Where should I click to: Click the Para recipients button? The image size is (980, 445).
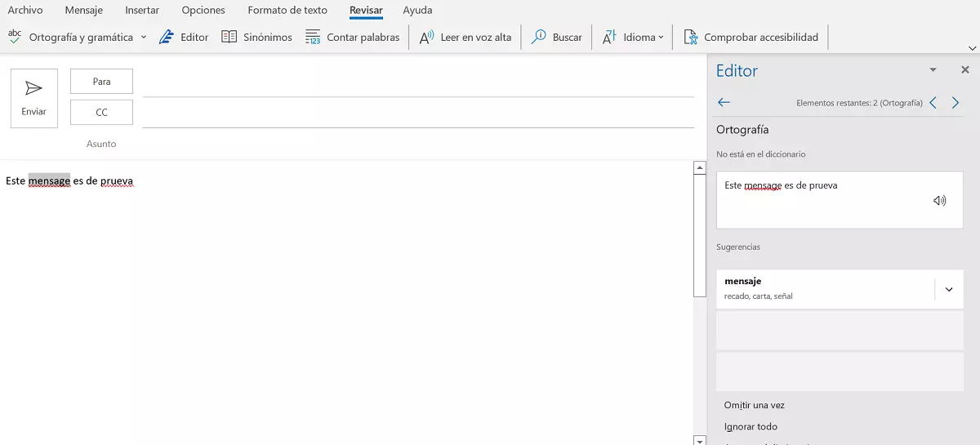point(101,82)
